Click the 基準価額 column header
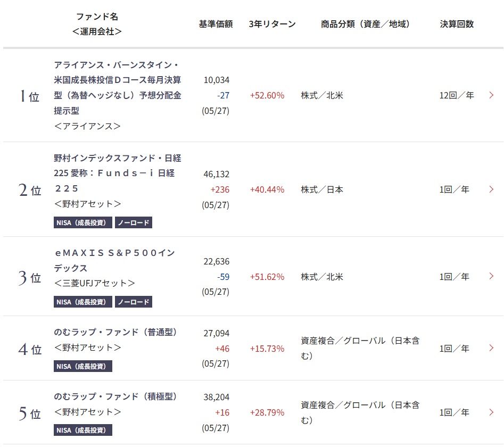Viewport: 504px width, 447px height. (216, 24)
